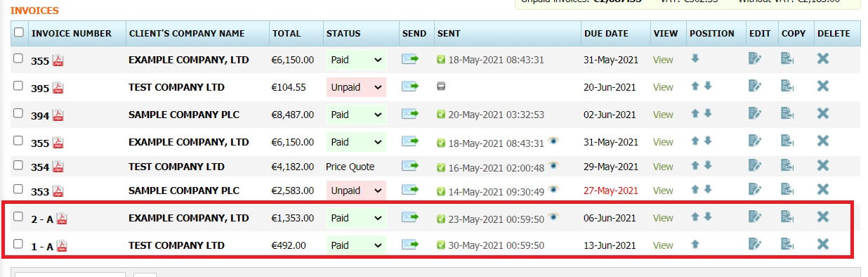Click eye viewed icon on invoice 353
The width and height of the screenshot is (868, 277).
coord(553,190)
